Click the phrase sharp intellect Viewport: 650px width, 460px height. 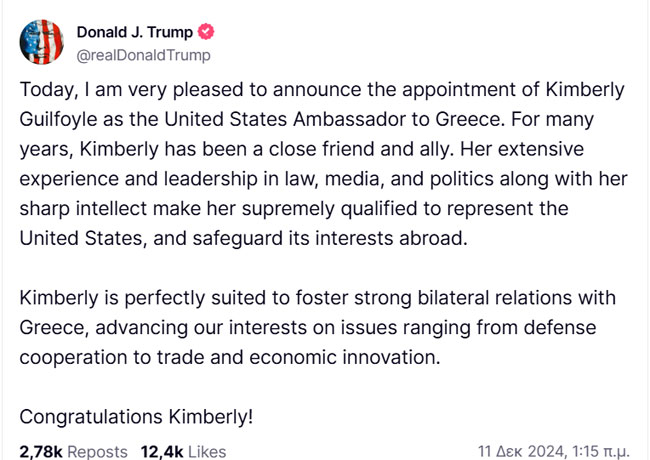[83, 208]
